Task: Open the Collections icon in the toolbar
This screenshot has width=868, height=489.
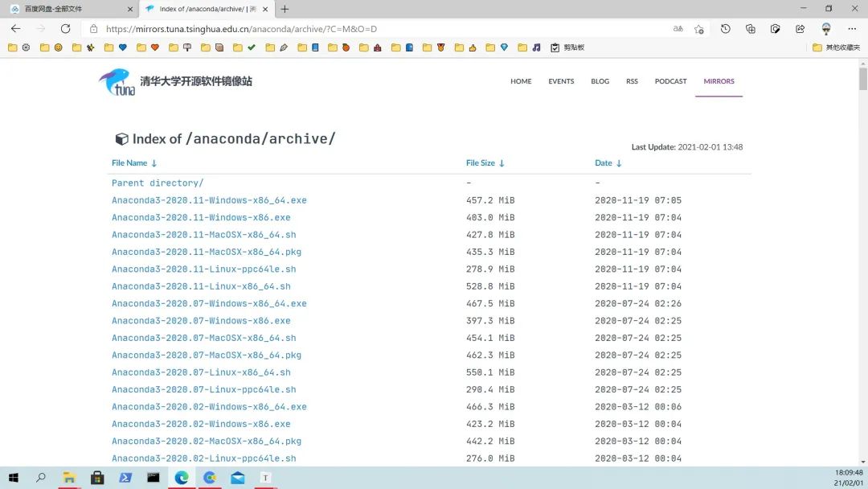Action: 750,29
